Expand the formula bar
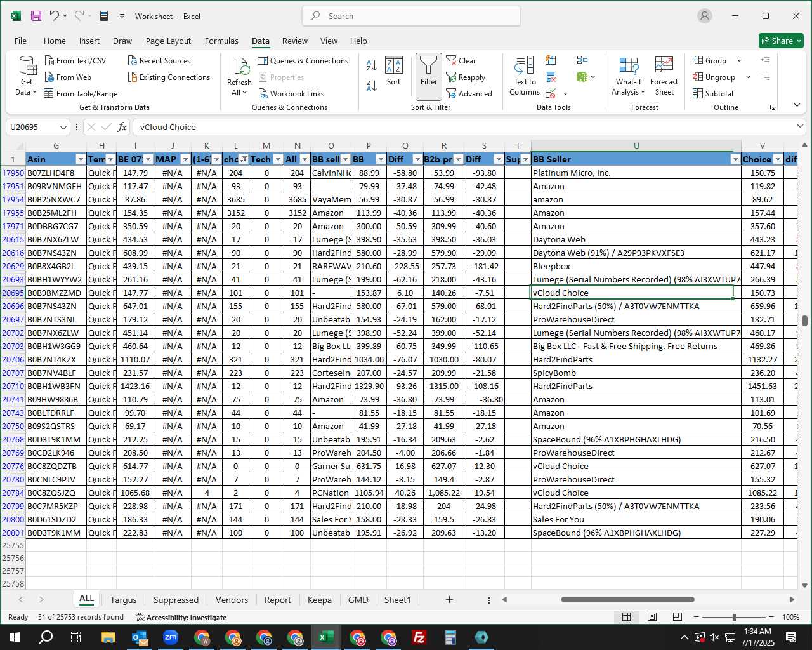The height and width of the screenshot is (650, 812). (x=800, y=127)
